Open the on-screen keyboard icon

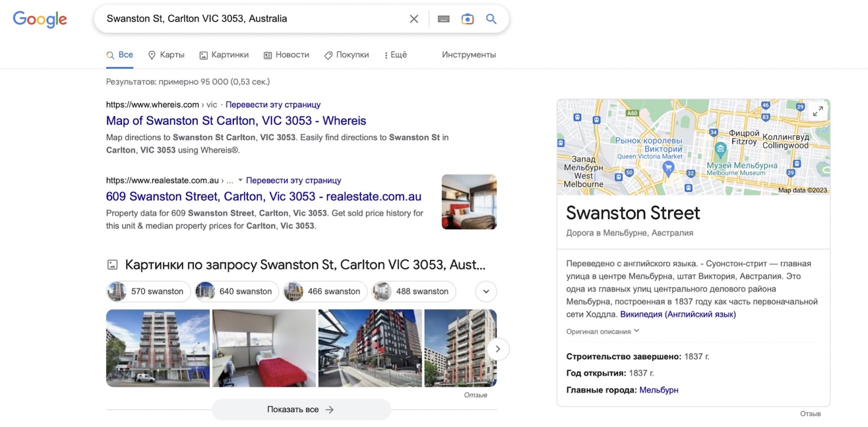pyautogui.click(x=444, y=19)
